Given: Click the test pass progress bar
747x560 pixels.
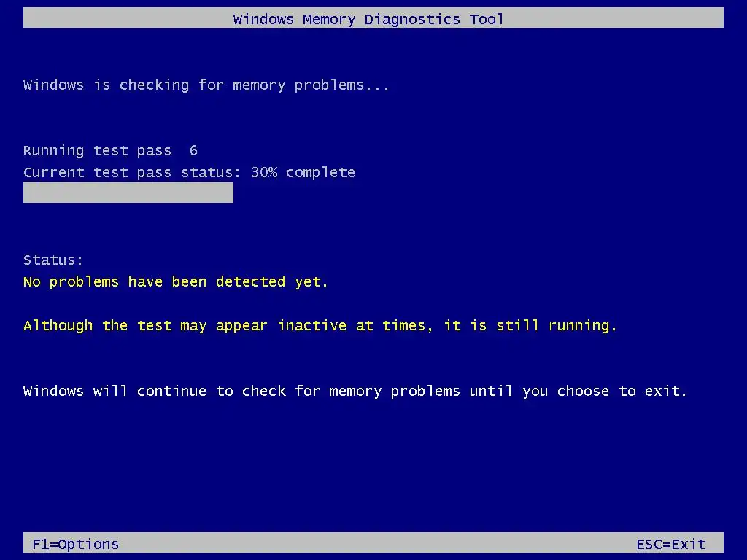Looking at the screenshot, I should point(128,192).
